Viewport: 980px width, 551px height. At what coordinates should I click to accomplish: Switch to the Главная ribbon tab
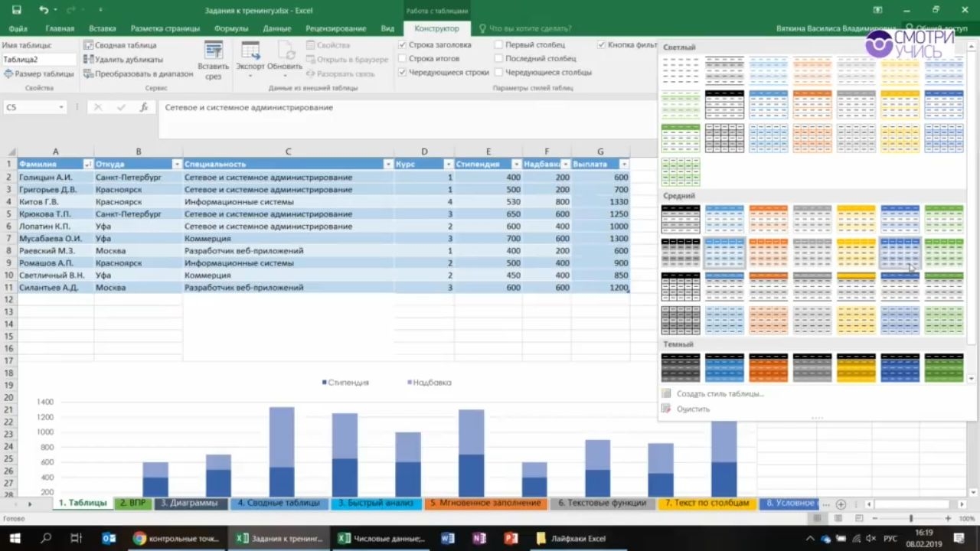coord(60,28)
